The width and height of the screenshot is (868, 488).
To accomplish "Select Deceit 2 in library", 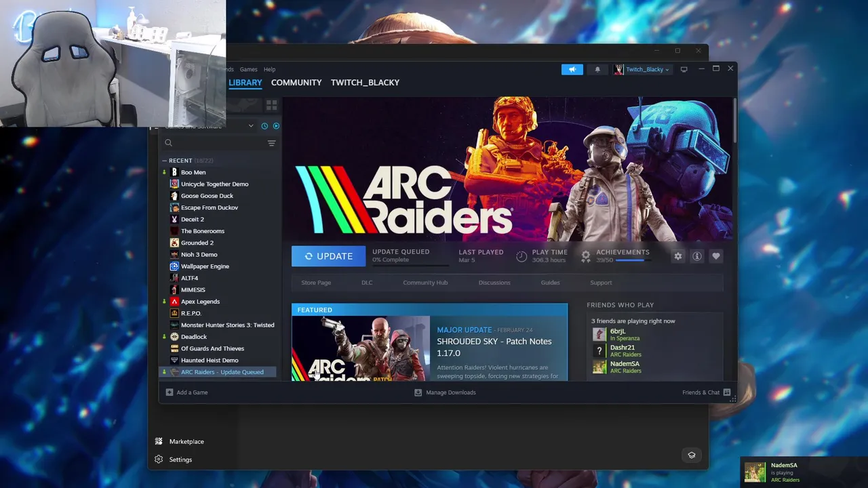I will (192, 219).
